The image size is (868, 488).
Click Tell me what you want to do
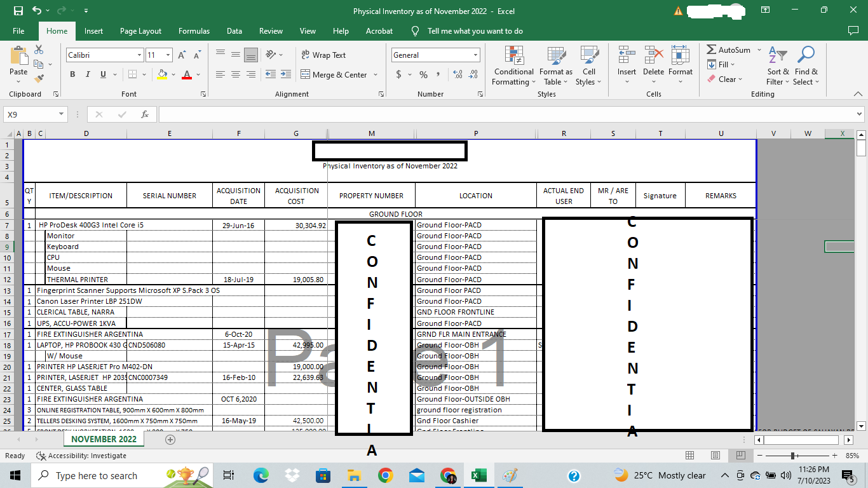tap(475, 30)
